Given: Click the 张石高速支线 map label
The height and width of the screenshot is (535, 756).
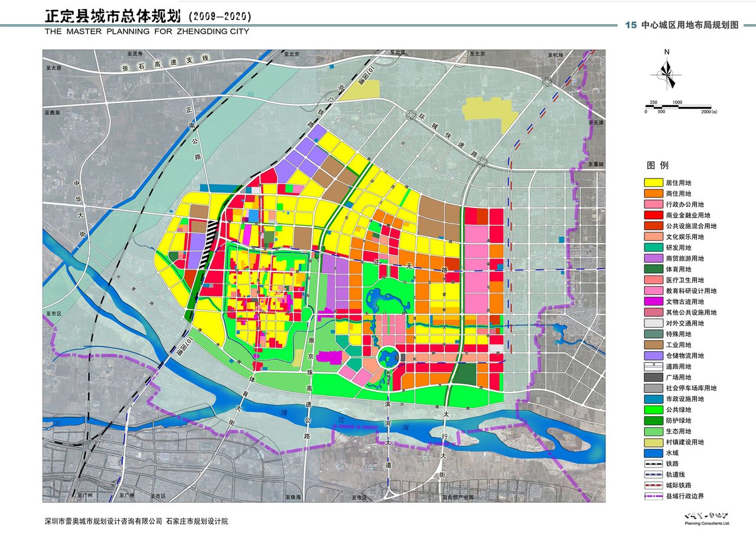Looking at the screenshot, I should click(166, 63).
